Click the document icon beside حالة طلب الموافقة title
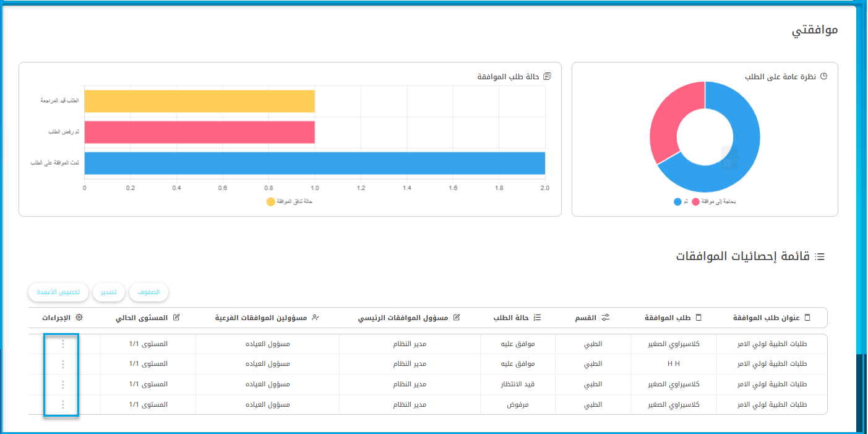Image resolution: width=868 pixels, height=434 pixels. coord(546,77)
